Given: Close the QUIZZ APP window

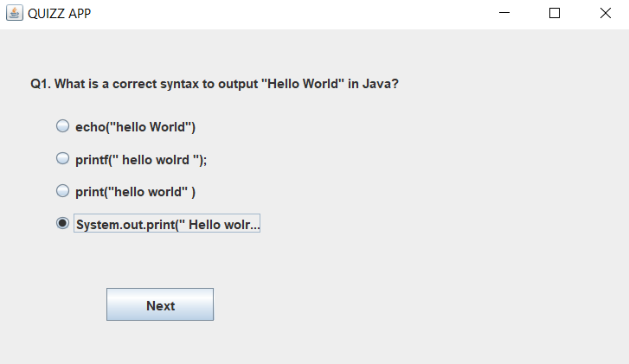Looking at the screenshot, I should [x=605, y=13].
